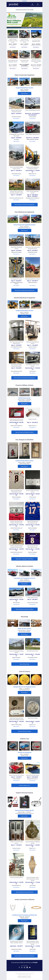Click the Heavy Construction Equipment section heading
The width and height of the screenshot is (49, 980).
(24, 75)
